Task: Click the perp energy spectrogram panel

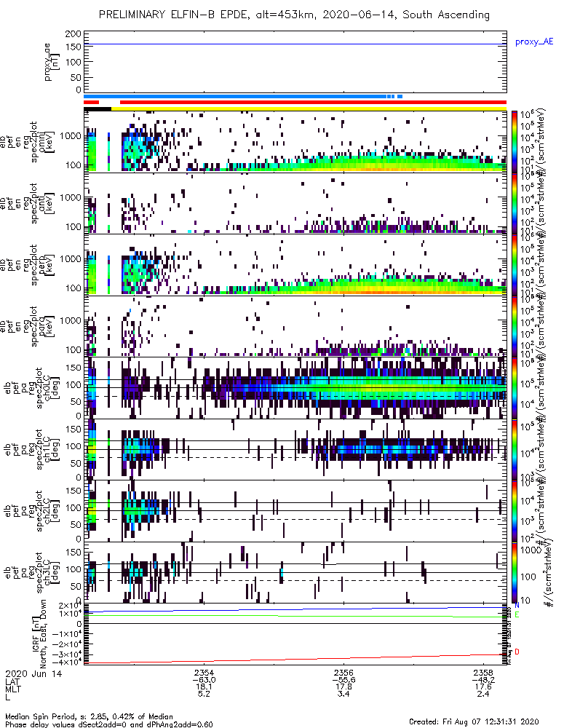Action: 295,265
